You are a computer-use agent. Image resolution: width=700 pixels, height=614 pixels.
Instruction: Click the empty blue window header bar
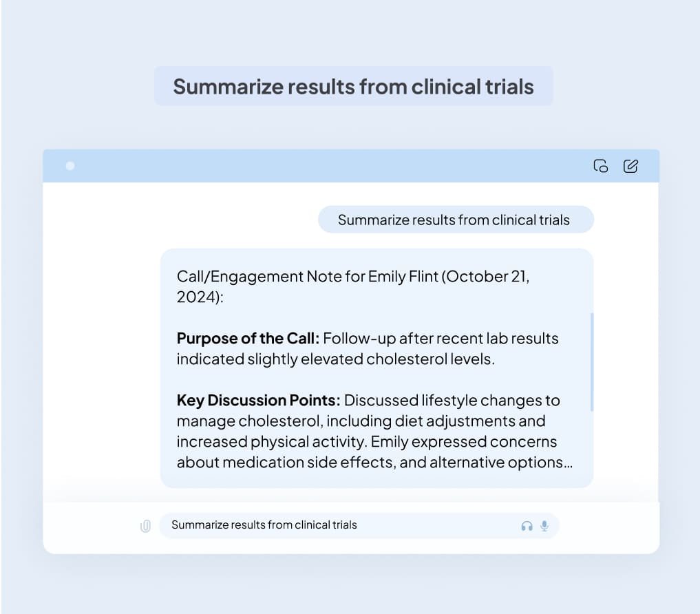(x=330, y=166)
